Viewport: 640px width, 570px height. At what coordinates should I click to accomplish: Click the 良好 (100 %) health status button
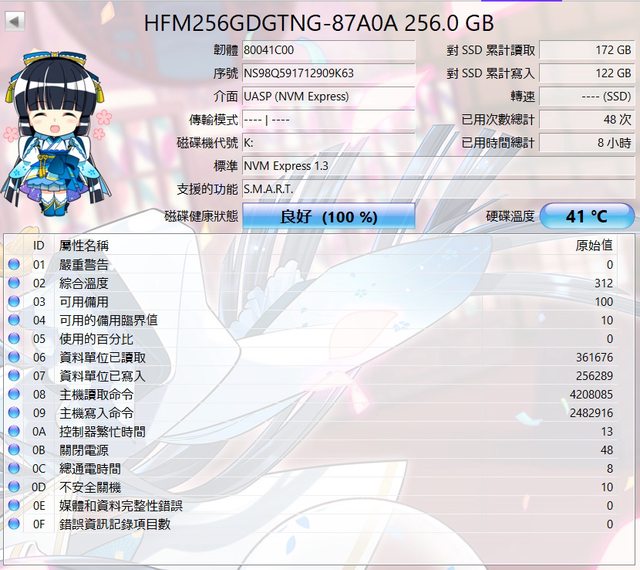coord(329,216)
